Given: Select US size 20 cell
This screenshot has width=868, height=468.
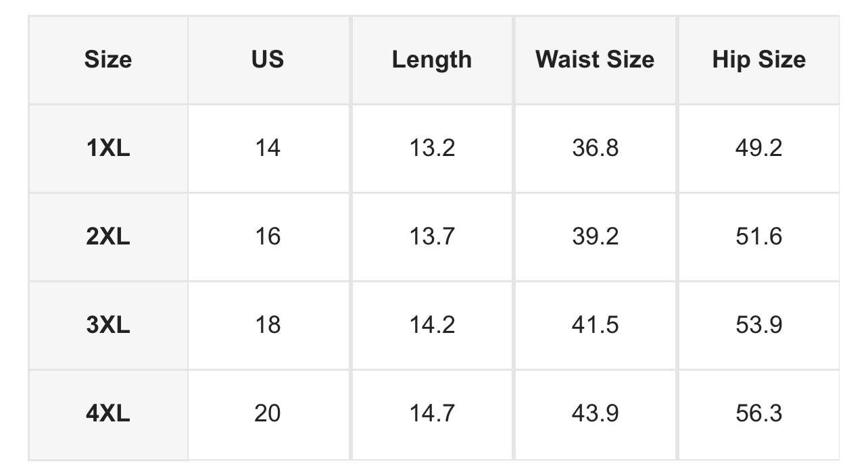Looking at the screenshot, I should tap(268, 413).
